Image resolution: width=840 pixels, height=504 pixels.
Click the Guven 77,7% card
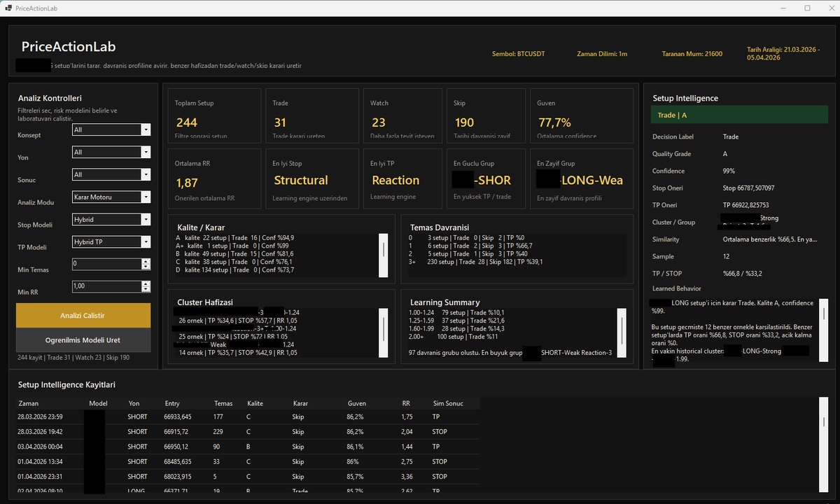point(582,114)
